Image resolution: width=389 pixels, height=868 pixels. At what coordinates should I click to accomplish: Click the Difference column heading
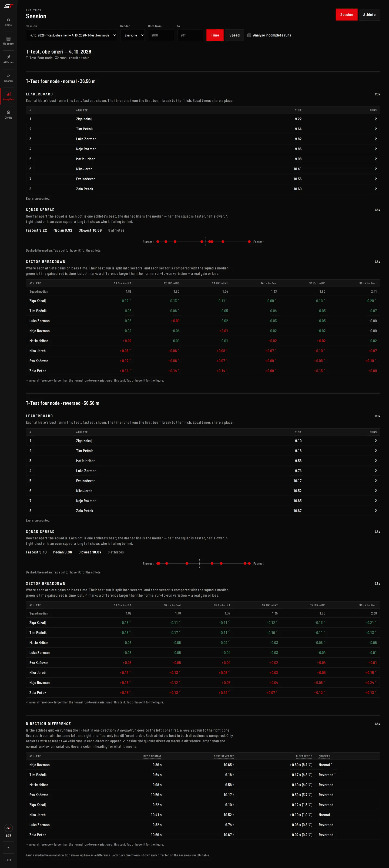304,756
